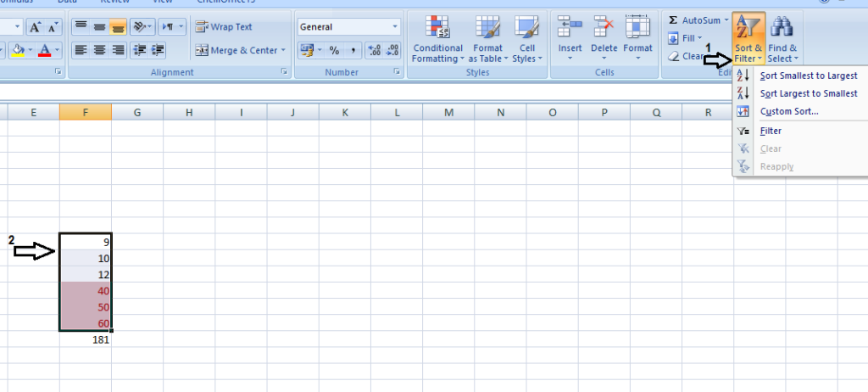Open Find & Select menu

(x=782, y=38)
